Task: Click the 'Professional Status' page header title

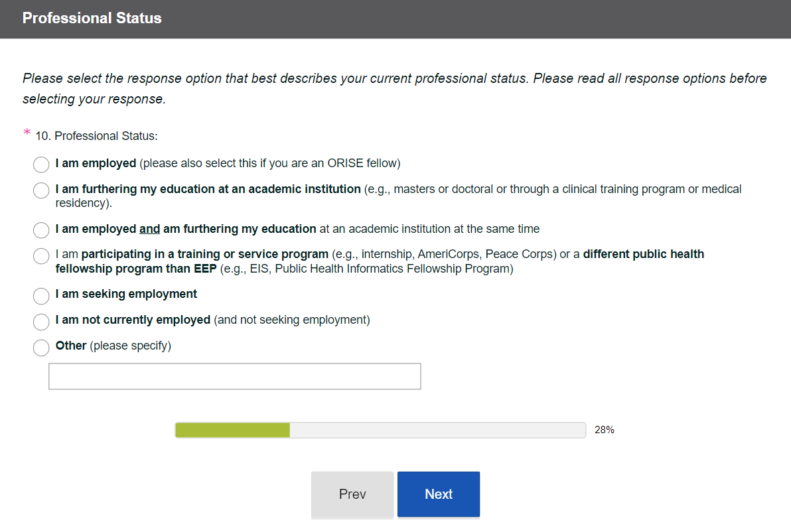Action: [x=92, y=18]
